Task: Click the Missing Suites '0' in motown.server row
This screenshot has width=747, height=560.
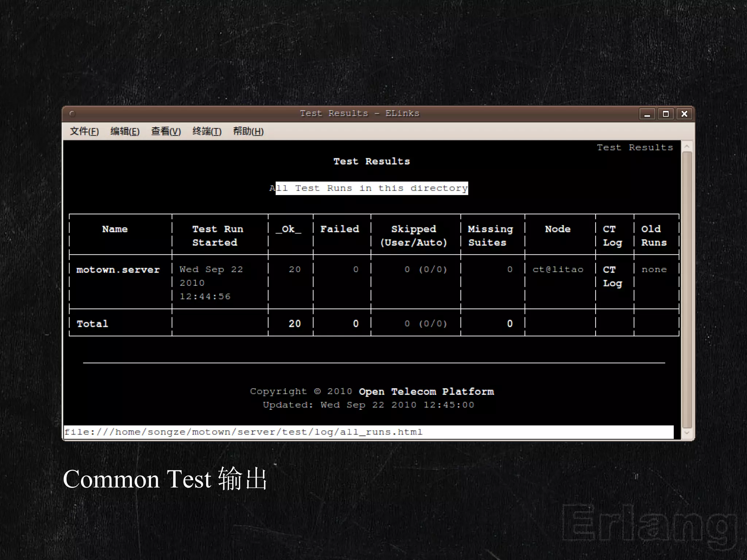Action: click(x=510, y=269)
